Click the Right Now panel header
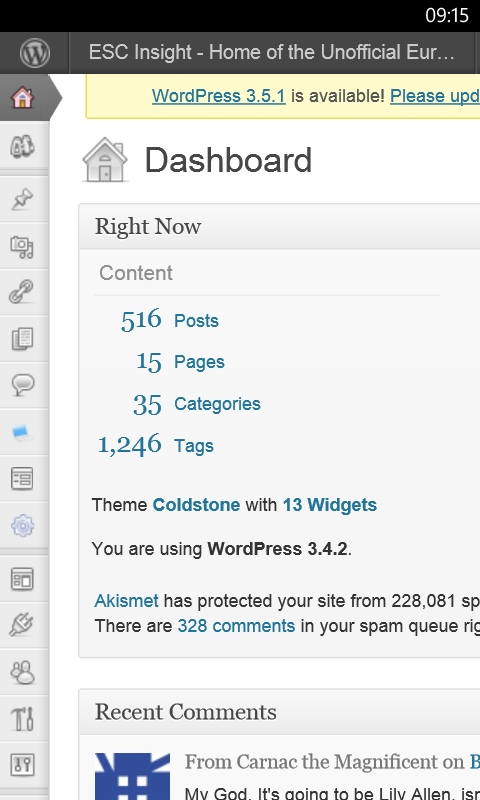Viewport: 480px width, 800px height. click(x=280, y=227)
